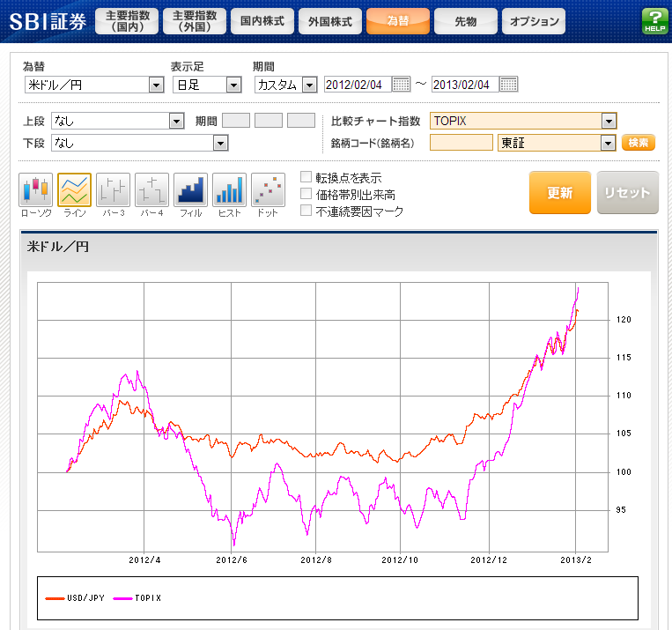Click the 110 y-axis value

coord(624,396)
